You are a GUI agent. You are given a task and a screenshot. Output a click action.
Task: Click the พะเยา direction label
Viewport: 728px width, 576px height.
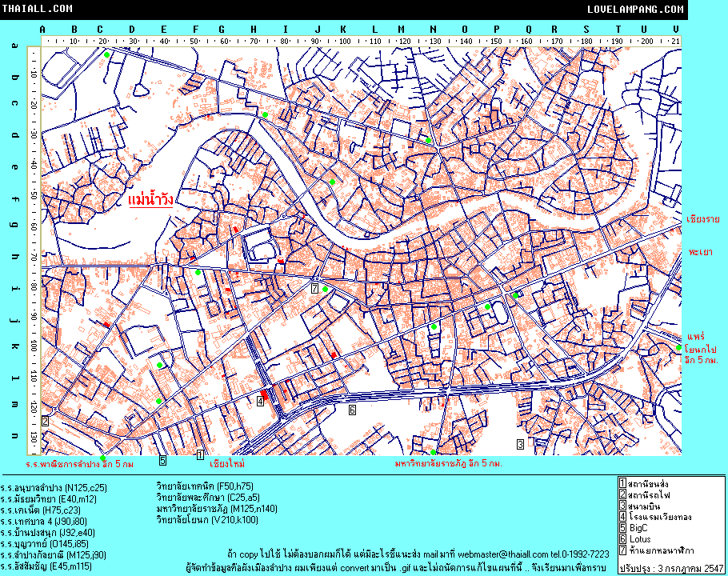pyautogui.click(x=700, y=251)
